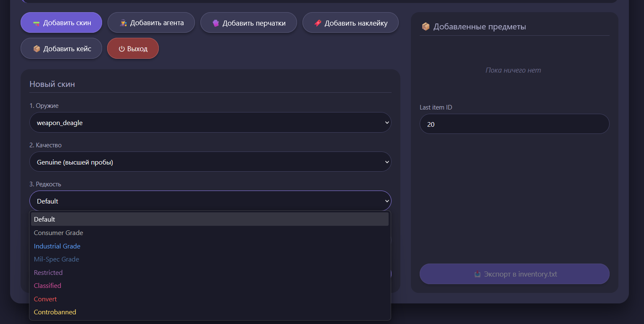Open the Качество Genuine dropdown
644x324 pixels.
pyautogui.click(x=210, y=162)
